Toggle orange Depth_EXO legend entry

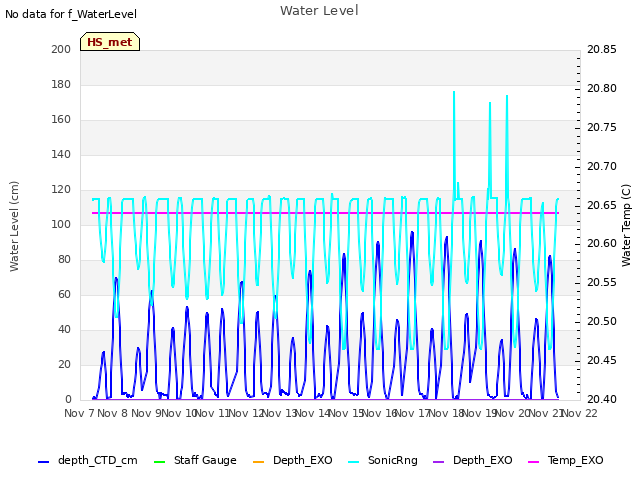[x=293, y=460]
